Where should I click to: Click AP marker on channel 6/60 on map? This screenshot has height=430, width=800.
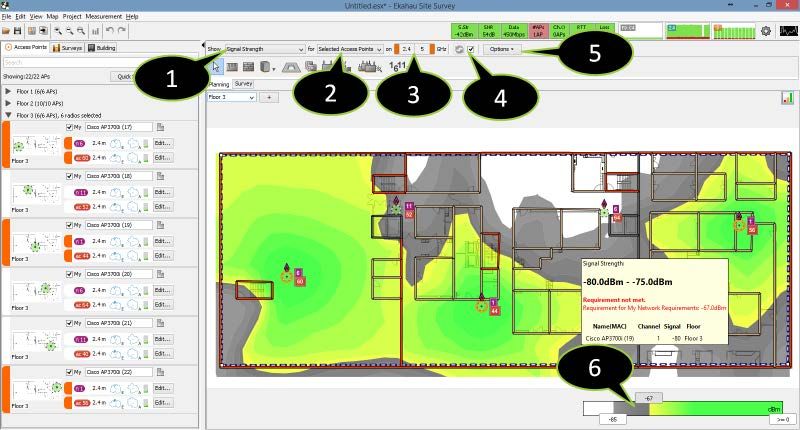tap(287, 276)
